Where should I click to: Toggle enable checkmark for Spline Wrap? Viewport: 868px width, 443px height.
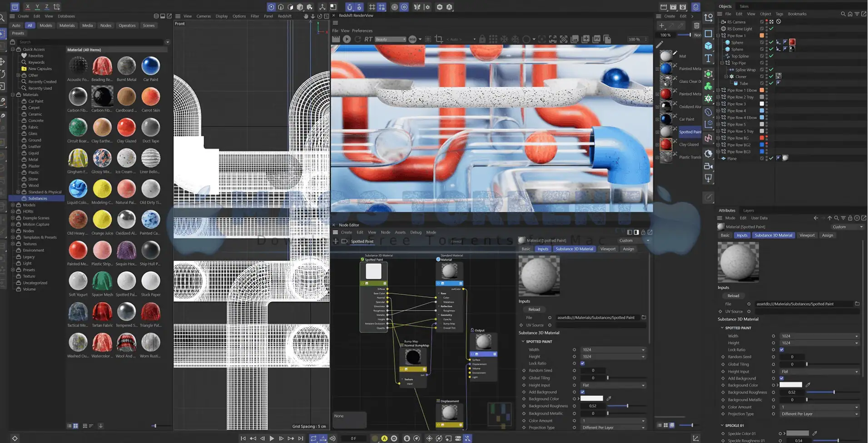coord(771,69)
